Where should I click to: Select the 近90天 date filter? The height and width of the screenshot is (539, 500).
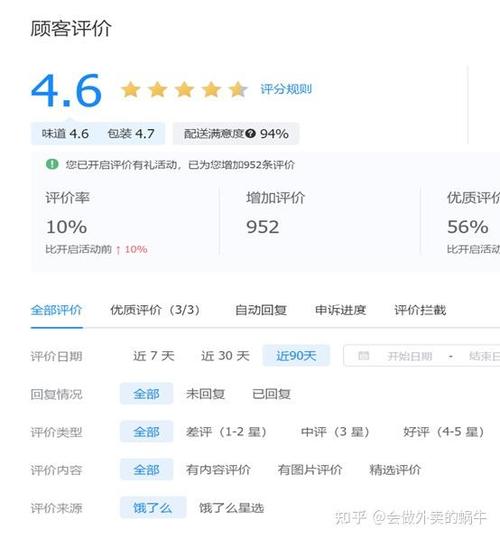(296, 356)
